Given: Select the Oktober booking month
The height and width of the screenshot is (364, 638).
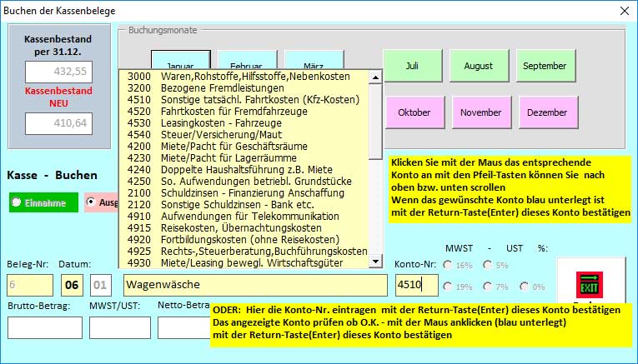Looking at the screenshot, I should pyautogui.click(x=414, y=112).
